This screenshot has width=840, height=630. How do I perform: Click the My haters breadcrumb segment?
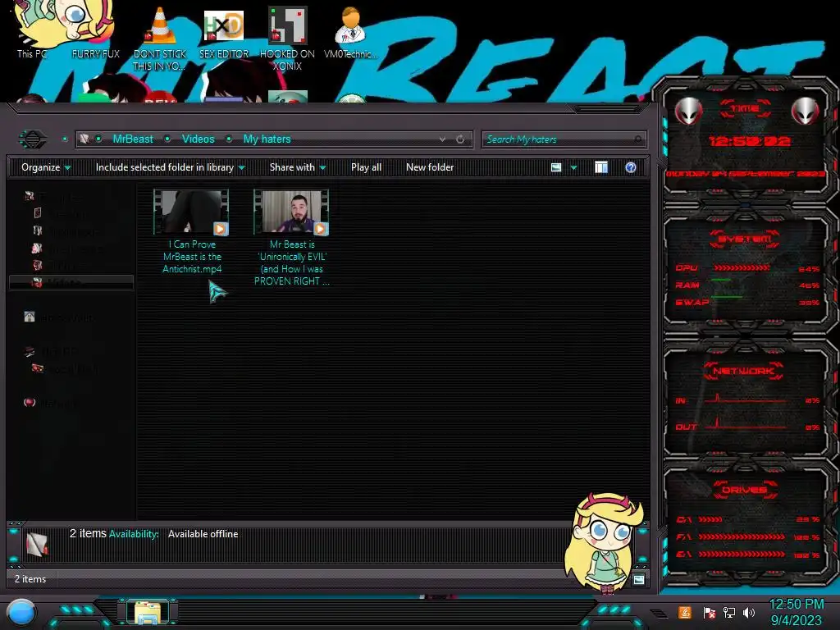[x=267, y=139]
